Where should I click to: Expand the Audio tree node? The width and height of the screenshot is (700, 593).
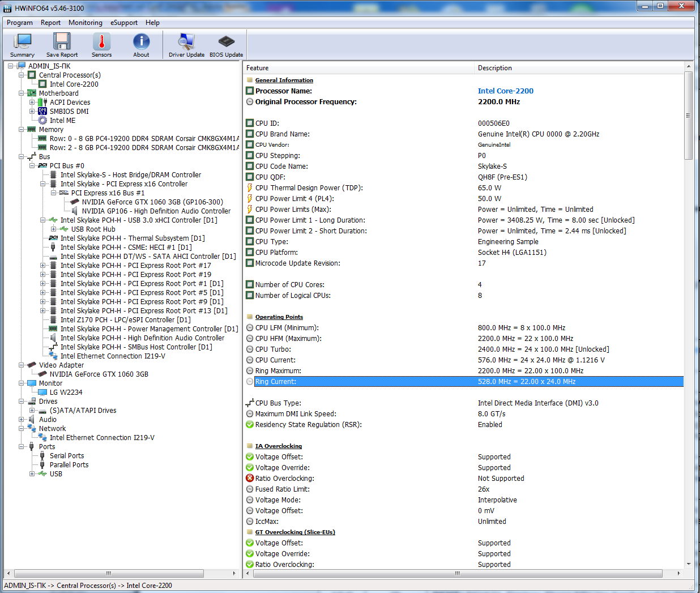22,420
